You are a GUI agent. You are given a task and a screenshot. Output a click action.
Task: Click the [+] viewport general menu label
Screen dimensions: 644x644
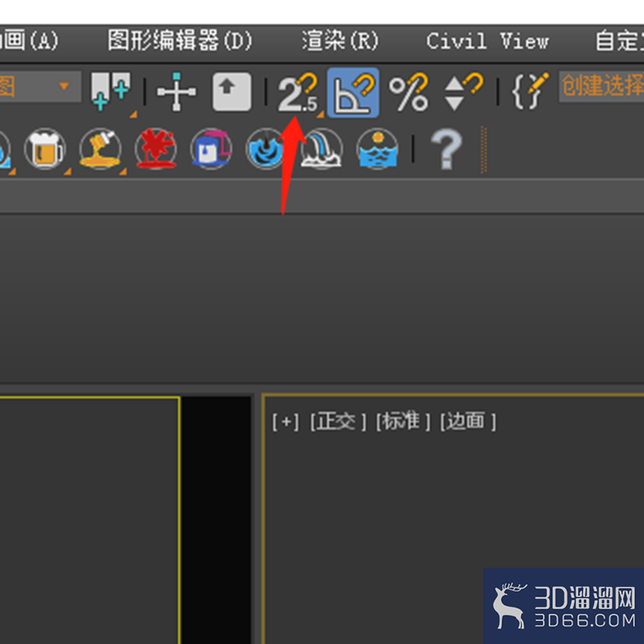pos(286,422)
